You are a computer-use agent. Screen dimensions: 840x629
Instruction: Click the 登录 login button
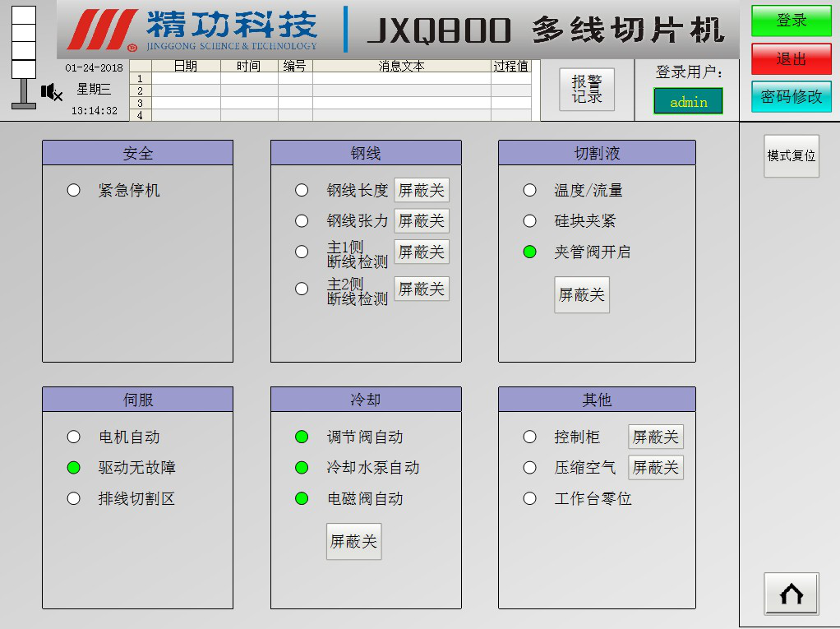[x=792, y=21]
